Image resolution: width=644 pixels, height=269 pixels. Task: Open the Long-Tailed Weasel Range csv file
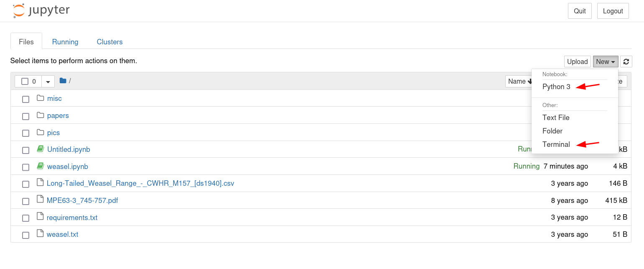point(140,183)
